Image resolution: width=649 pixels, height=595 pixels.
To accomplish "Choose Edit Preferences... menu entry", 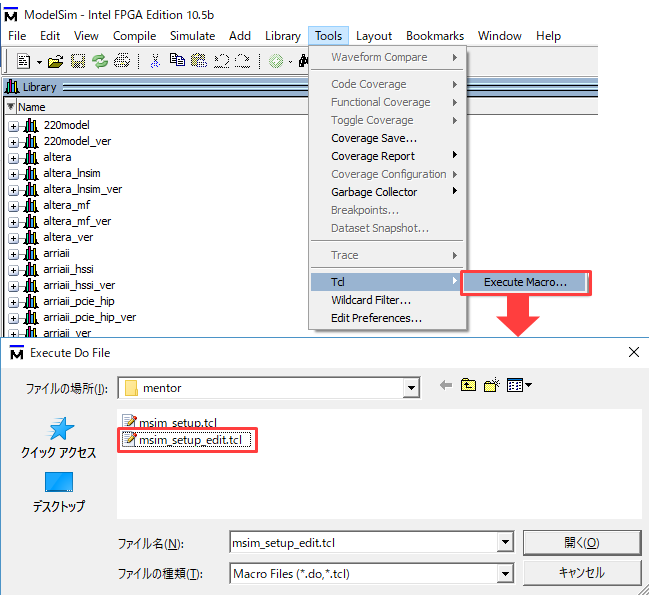I will (387, 318).
